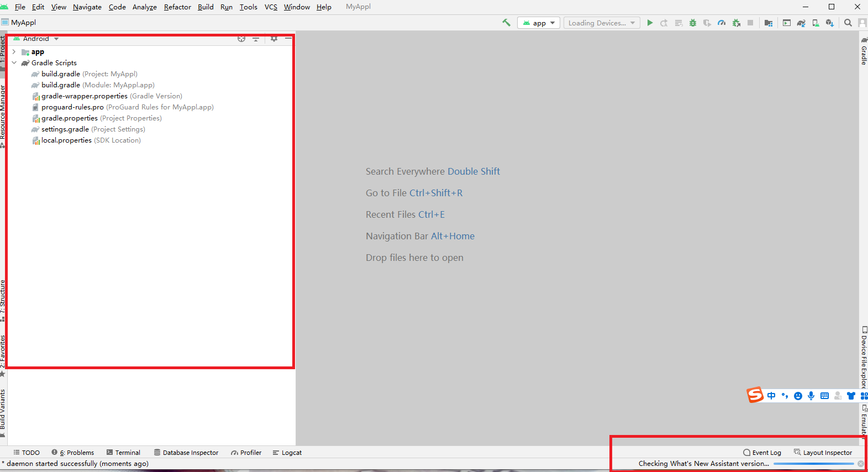
Task: Open the File menu
Action: click(x=20, y=7)
